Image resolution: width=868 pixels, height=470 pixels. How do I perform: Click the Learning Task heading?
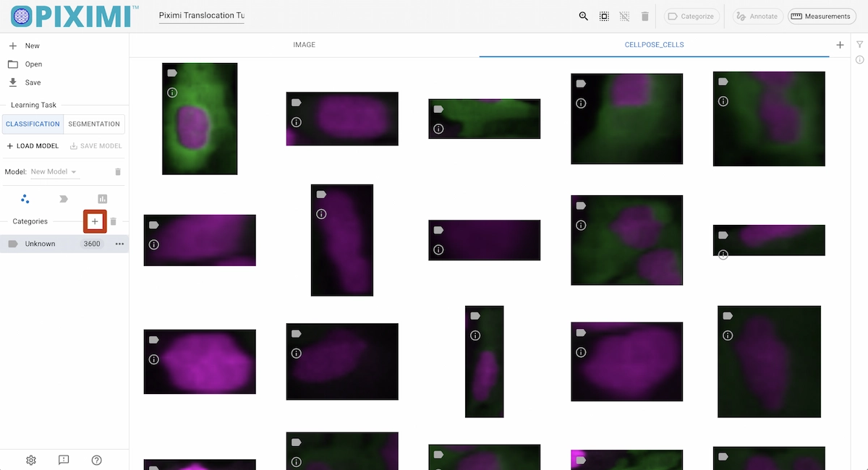click(x=33, y=105)
